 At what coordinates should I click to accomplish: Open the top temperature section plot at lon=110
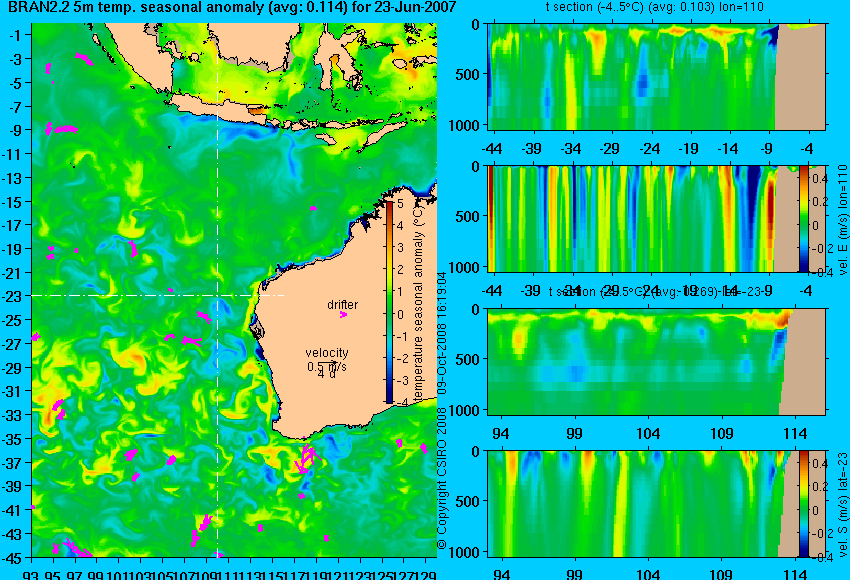656,76
